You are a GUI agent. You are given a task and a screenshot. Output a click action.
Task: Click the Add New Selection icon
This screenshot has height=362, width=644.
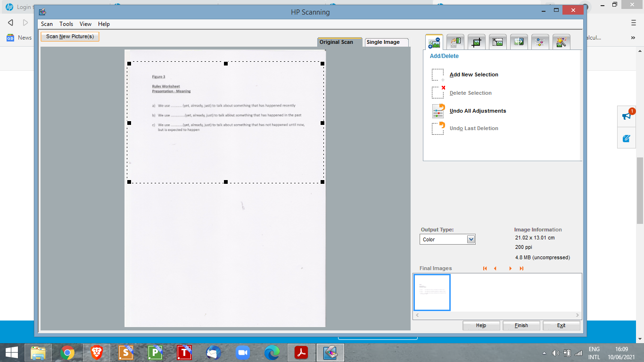(438, 75)
